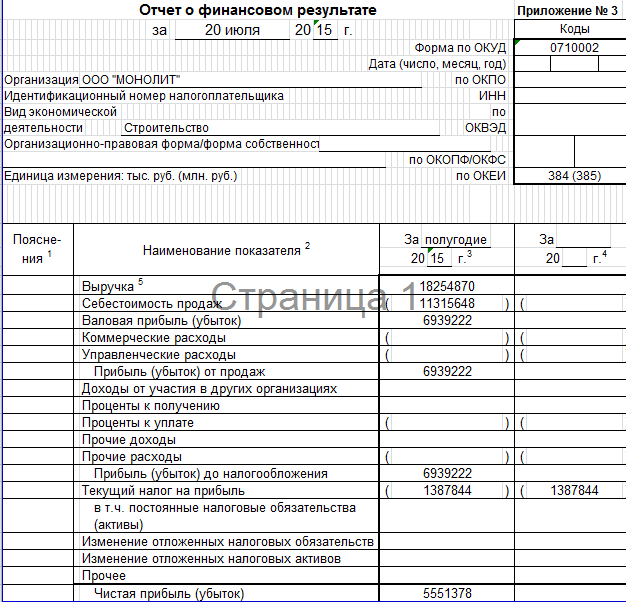Click the organization name 'ООО "МОНОЛИТ"'
This screenshot has height=602, width=626.
click(130, 80)
